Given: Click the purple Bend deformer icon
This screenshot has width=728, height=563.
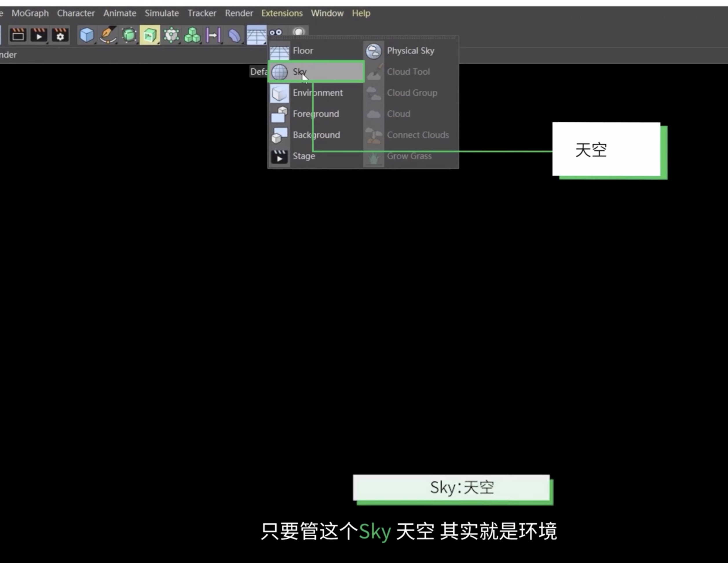Looking at the screenshot, I should (x=234, y=35).
